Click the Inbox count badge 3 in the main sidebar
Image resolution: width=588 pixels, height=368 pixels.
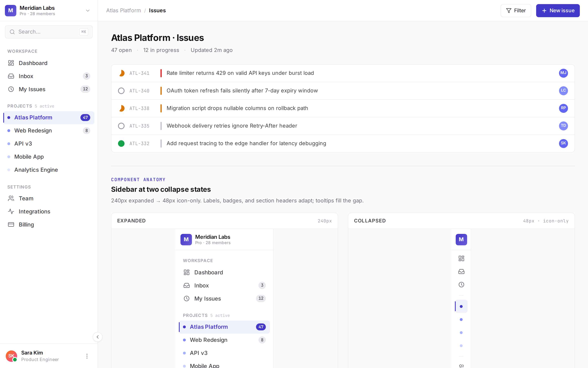87,76
